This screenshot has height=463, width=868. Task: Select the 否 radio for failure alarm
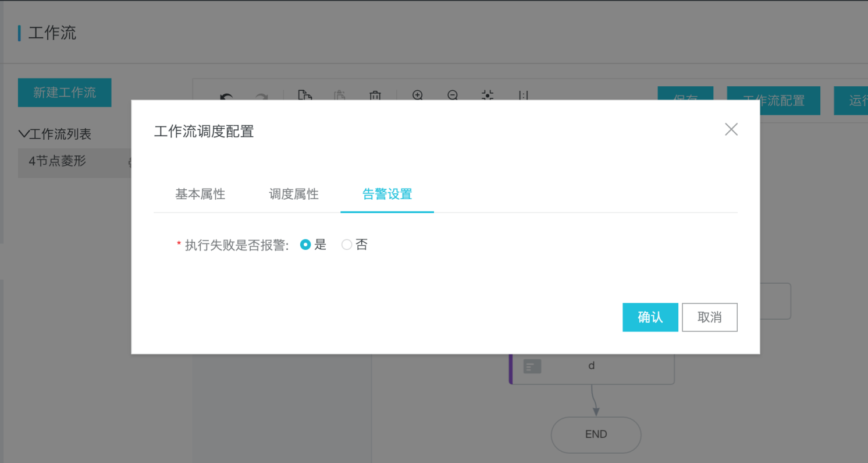347,245
